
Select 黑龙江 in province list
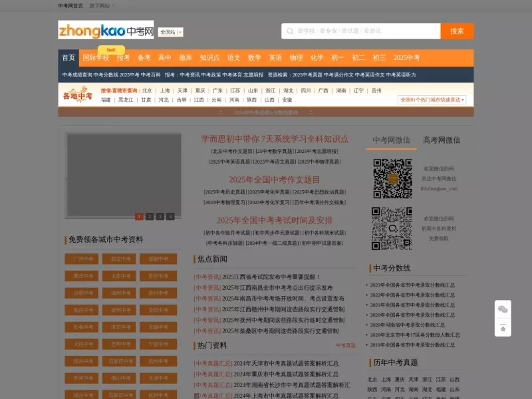coord(126,100)
